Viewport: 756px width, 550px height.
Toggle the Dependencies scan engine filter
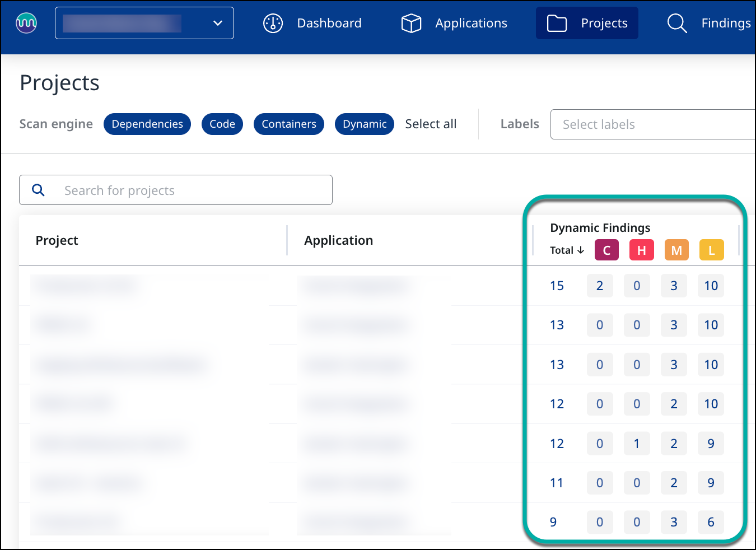147,124
